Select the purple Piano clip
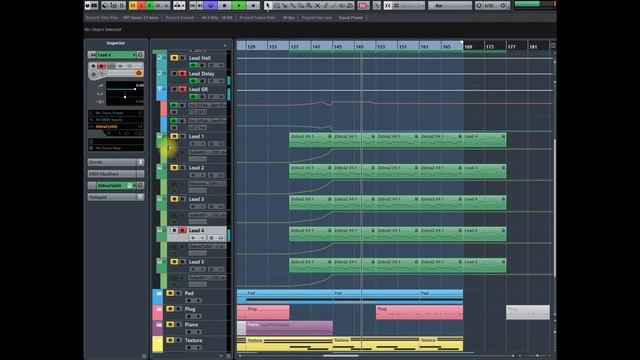Viewport: 640px width, 360px height. point(289,328)
